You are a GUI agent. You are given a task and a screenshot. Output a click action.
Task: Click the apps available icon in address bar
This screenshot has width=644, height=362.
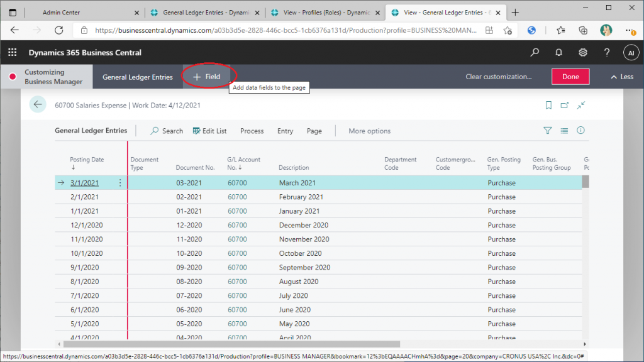489,30
